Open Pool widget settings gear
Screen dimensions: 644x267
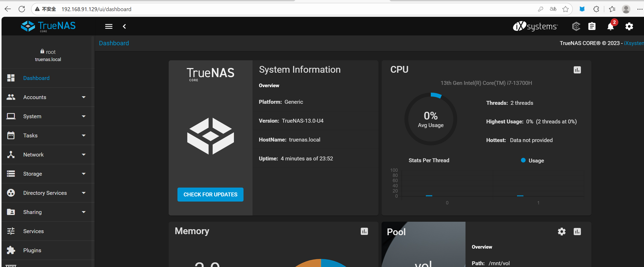click(561, 232)
